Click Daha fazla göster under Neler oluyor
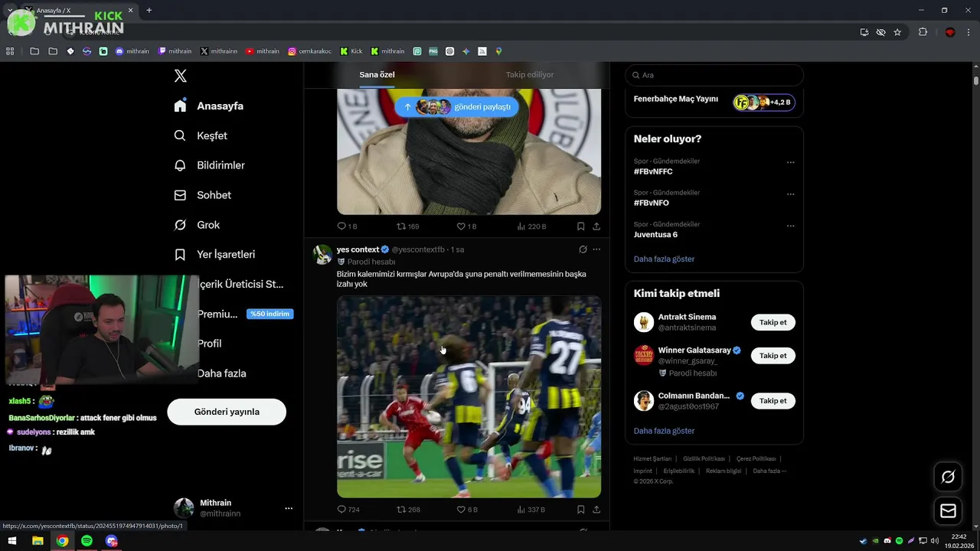 point(664,259)
